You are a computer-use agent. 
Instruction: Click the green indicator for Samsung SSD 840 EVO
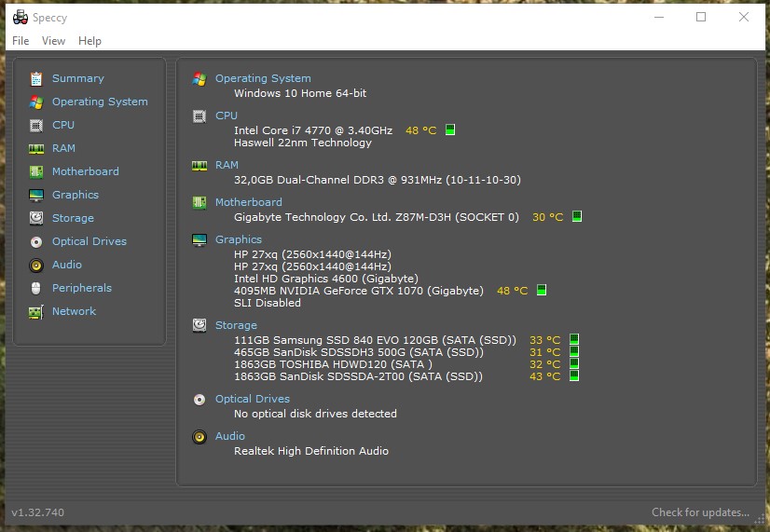pyautogui.click(x=574, y=339)
